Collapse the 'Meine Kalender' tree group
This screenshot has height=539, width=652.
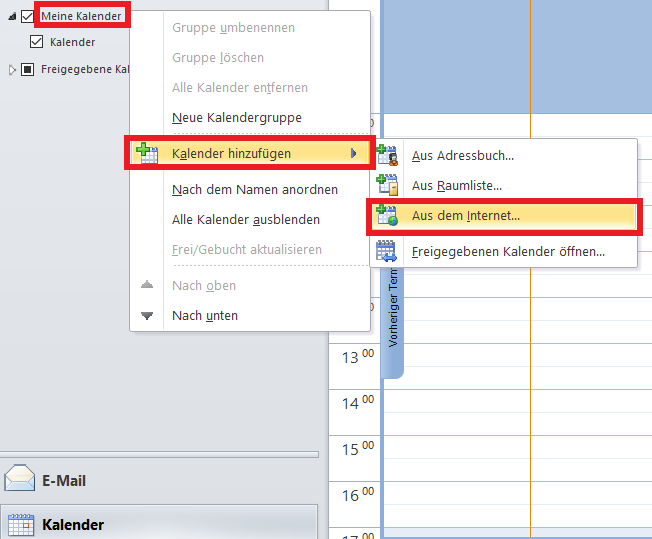click(x=12, y=17)
